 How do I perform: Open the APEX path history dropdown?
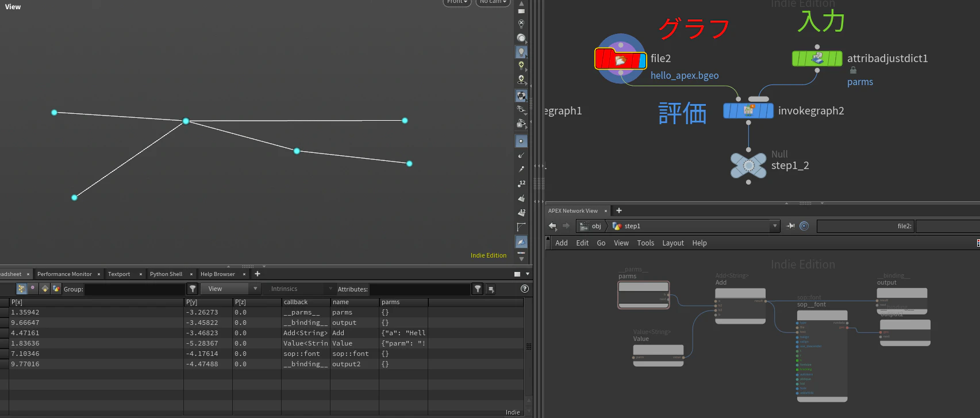(775, 226)
